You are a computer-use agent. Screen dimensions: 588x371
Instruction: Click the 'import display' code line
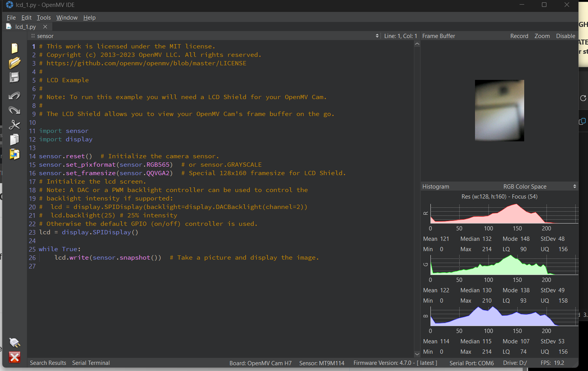click(x=66, y=139)
